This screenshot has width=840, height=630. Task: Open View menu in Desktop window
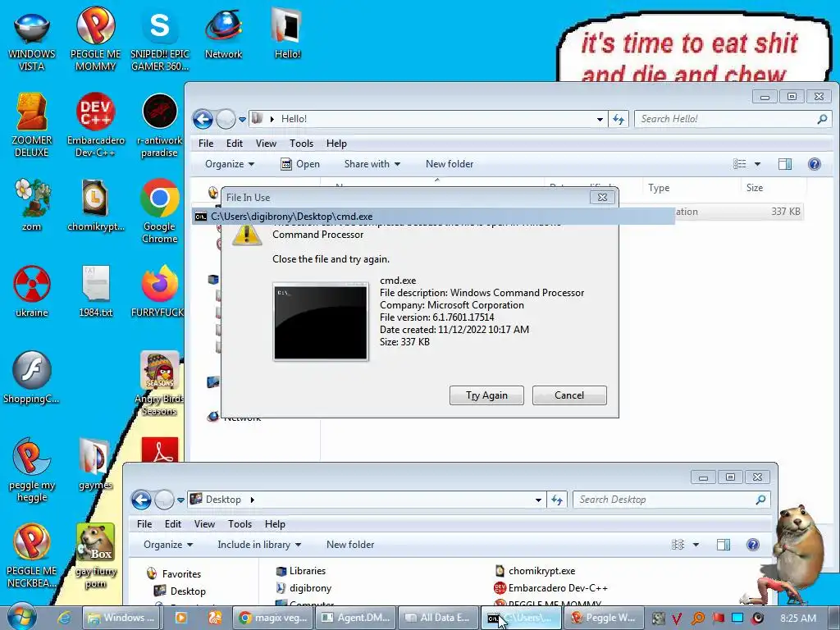click(x=204, y=524)
